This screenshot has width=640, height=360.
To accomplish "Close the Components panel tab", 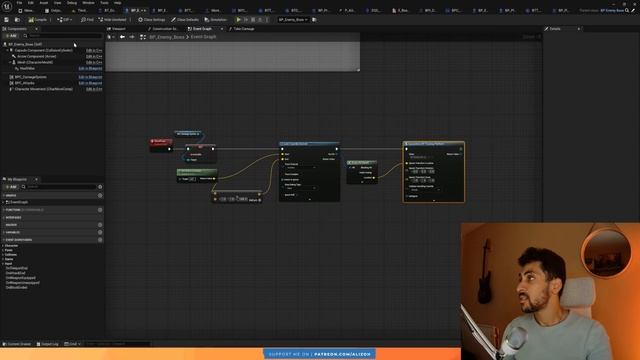I will point(36,29).
